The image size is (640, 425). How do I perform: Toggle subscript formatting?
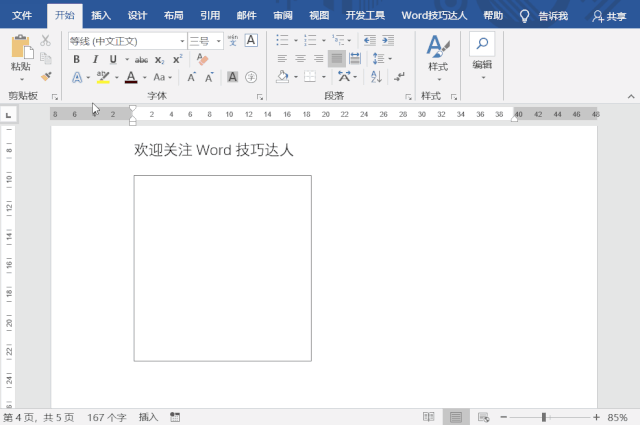tap(160, 60)
